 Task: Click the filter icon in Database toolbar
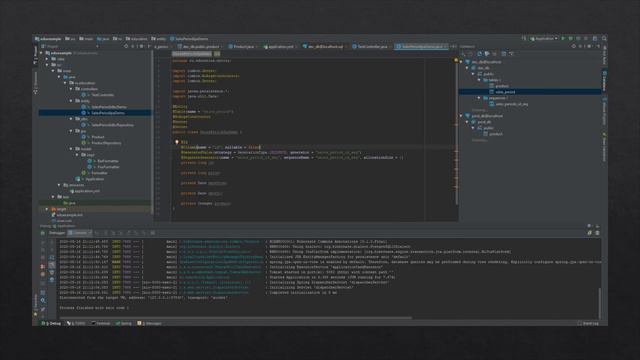[x=511, y=54]
